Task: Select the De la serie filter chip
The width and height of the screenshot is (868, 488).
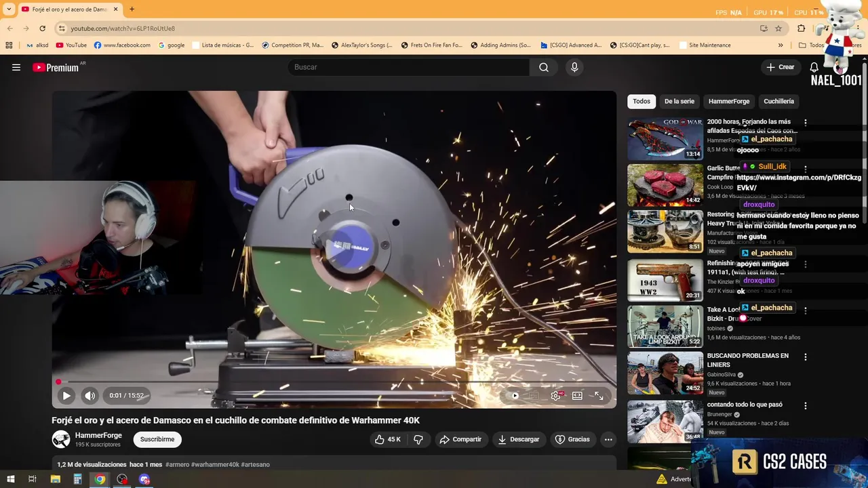Action: 679,101
